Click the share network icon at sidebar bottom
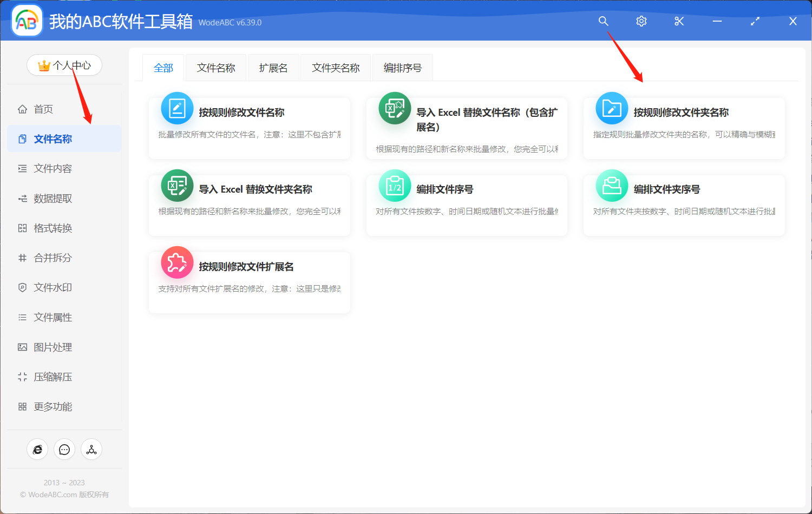 (91, 449)
